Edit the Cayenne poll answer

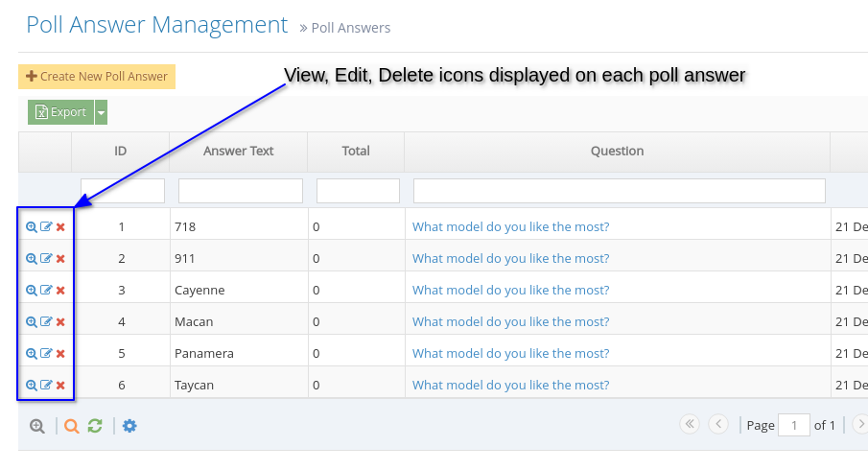click(x=46, y=290)
